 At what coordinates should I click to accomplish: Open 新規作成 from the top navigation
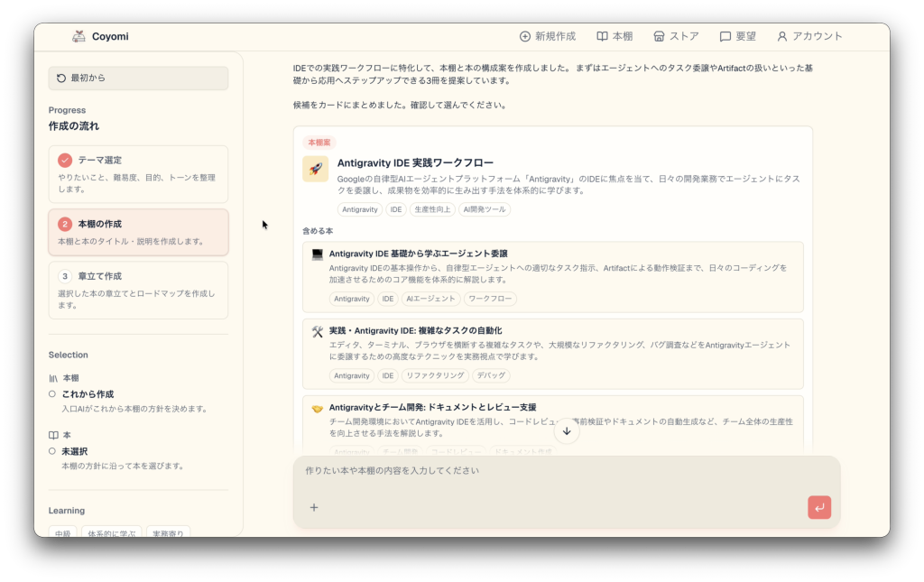(548, 36)
